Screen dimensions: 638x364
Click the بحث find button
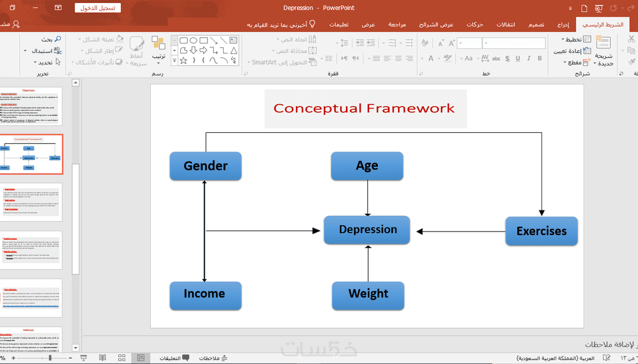[x=51, y=39]
